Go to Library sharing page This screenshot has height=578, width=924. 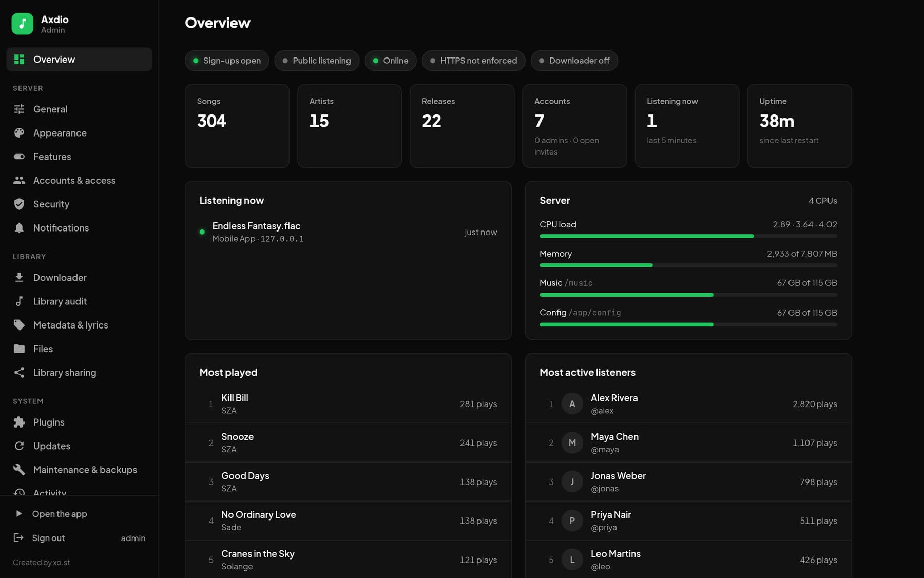(79, 373)
